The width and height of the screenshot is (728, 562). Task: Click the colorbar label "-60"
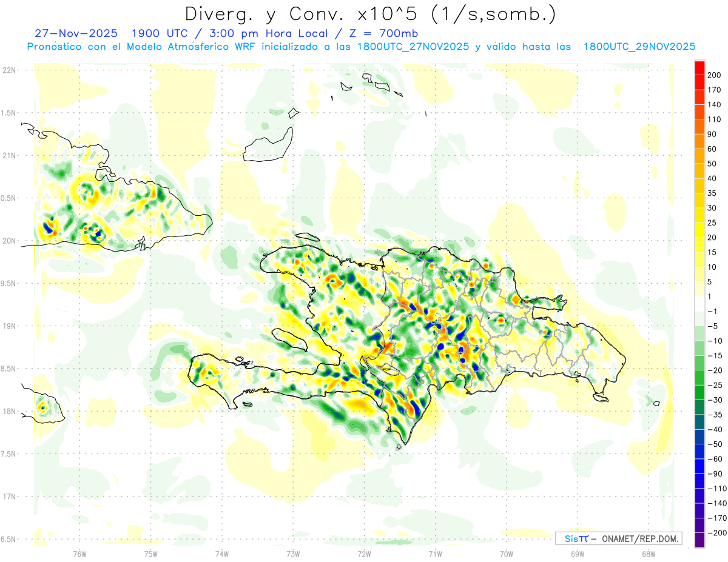click(x=716, y=459)
